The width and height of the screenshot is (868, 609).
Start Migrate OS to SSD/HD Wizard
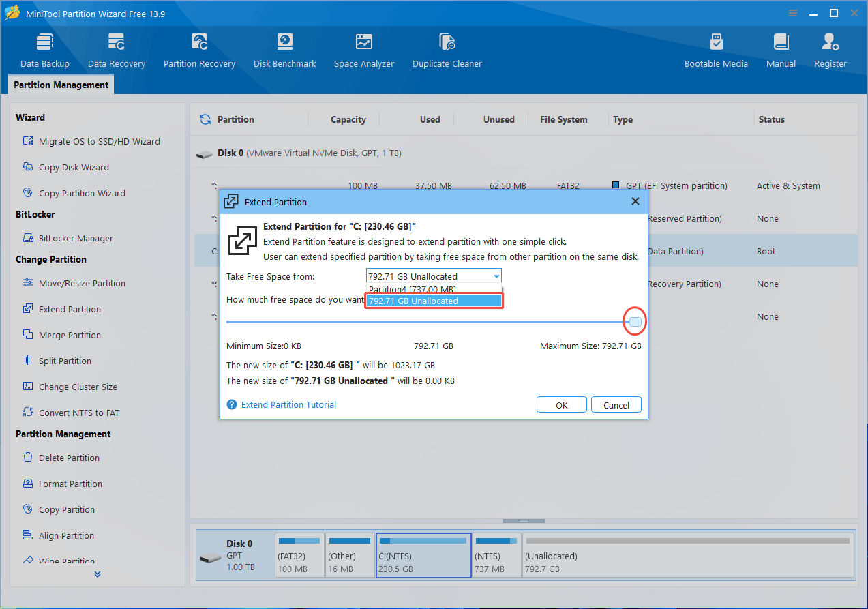click(x=91, y=141)
